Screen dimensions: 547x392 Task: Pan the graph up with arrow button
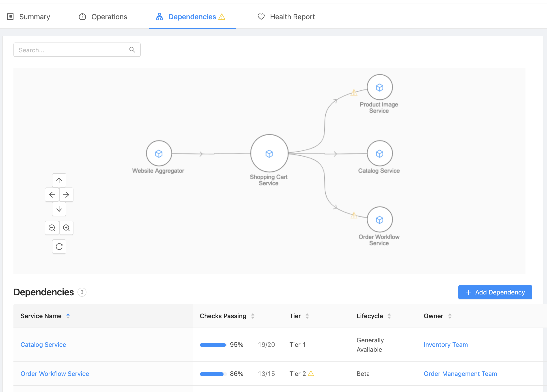click(59, 180)
